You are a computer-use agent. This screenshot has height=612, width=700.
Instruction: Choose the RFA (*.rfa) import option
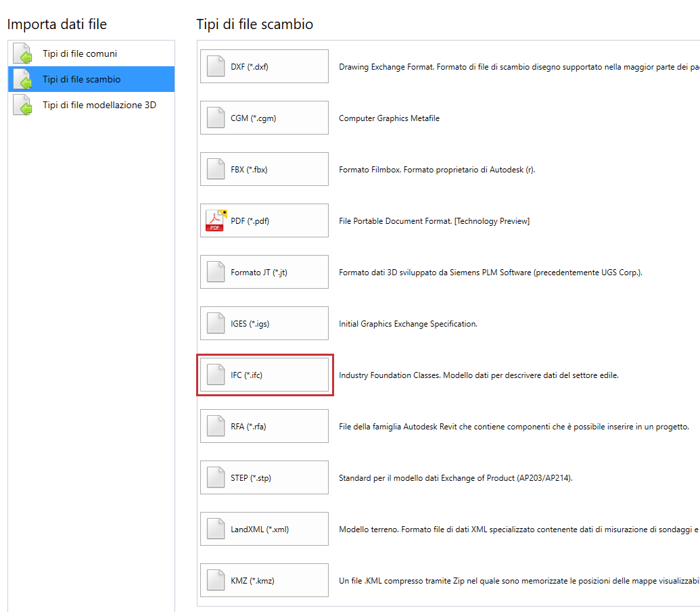(264, 426)
